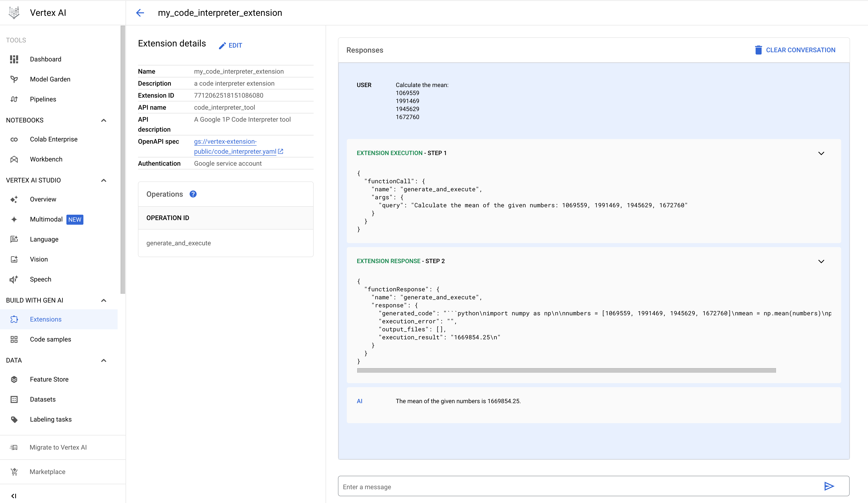Open the code_interpreter.yaml OpenAPI spec link

coord(235,146)
